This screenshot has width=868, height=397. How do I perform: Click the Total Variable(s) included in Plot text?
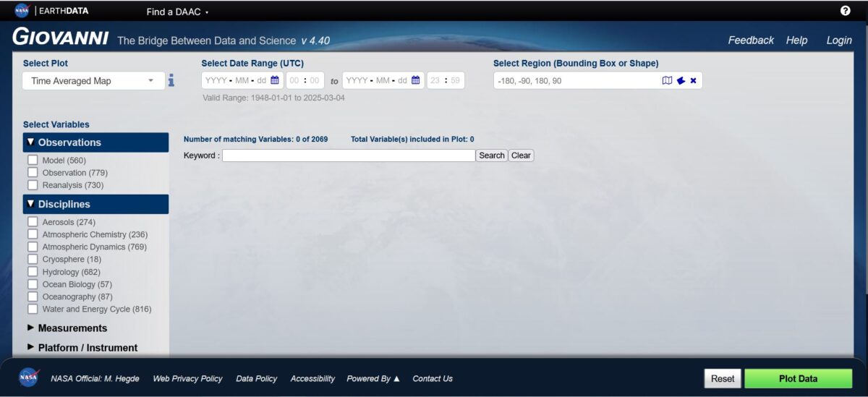[412, 140]
